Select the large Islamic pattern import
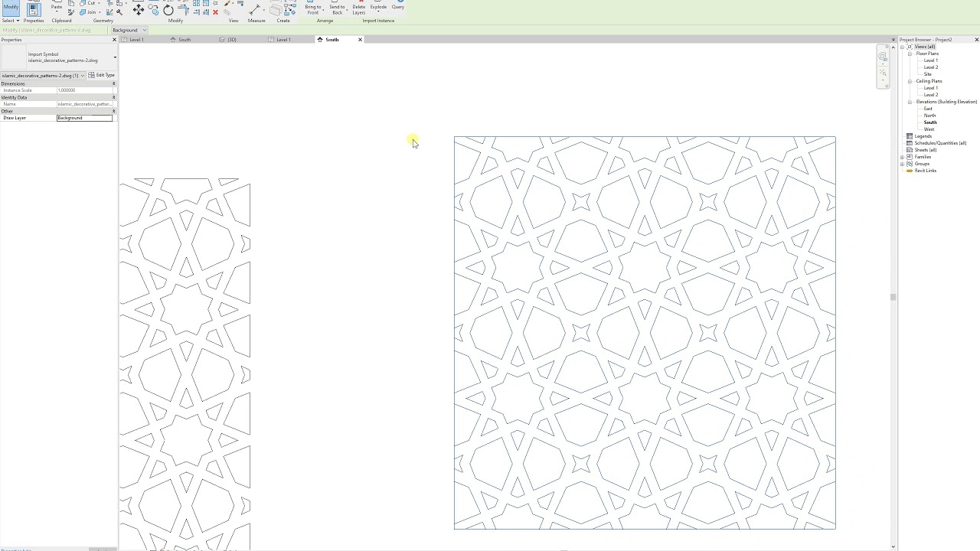 pos(645,333)
